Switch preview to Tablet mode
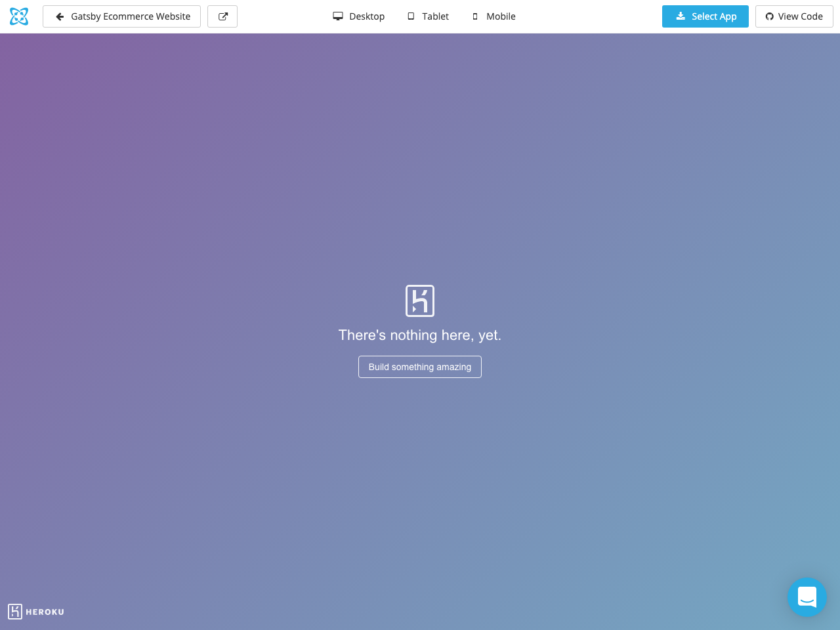The height and width of the screenshot is (630, 840). (x=428, y=16)
